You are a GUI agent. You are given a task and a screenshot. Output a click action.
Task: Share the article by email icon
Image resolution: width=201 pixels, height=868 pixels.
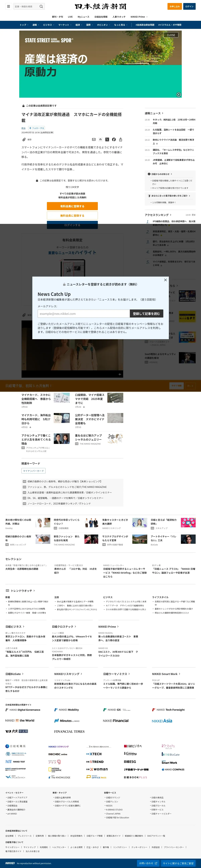94,139
